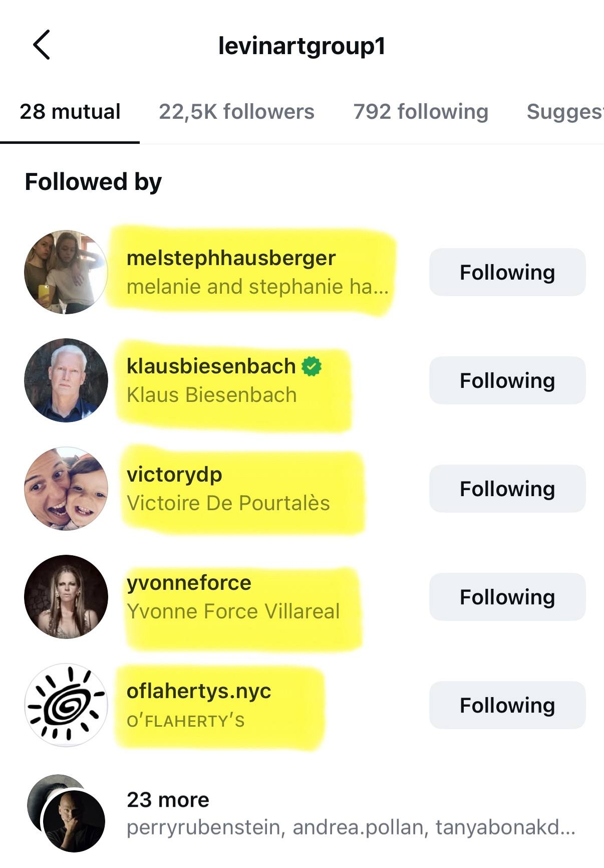
Task: Open yvonneforce username link
Action: point(189,583)
